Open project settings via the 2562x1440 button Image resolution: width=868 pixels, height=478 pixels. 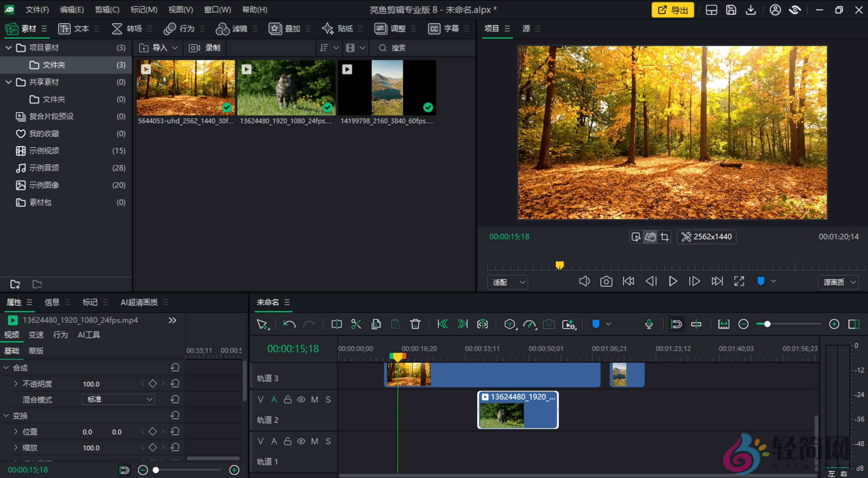[706, 237]
